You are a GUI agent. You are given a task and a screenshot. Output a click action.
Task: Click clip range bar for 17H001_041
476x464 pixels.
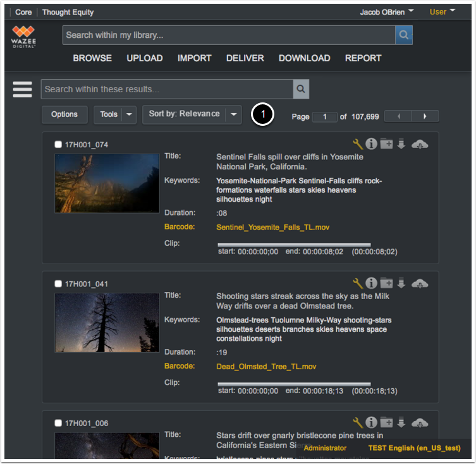[294, 384]
